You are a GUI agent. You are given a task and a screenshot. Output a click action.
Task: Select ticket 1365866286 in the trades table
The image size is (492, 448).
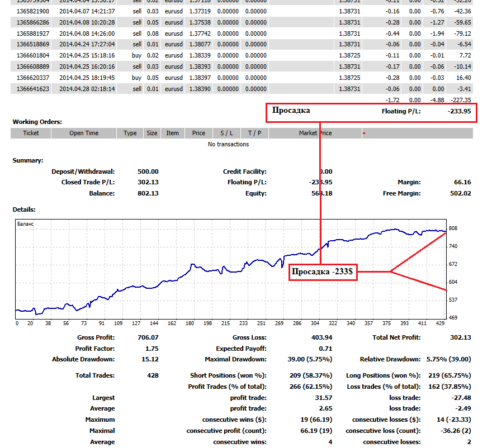[33, 22]
